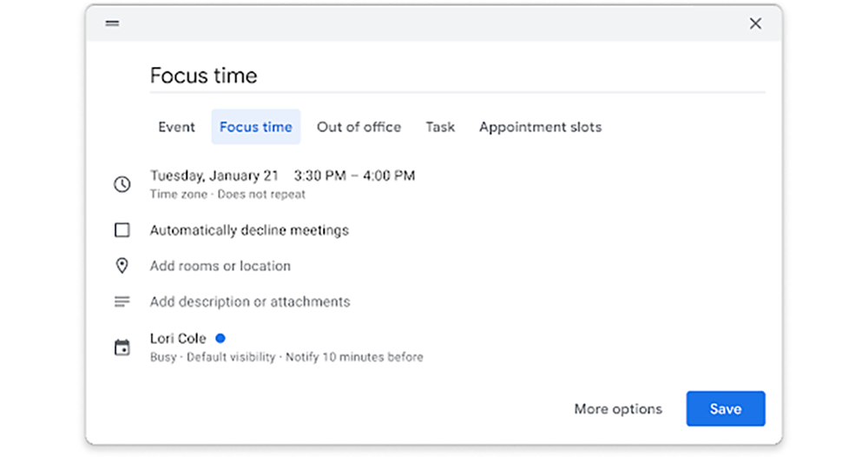Edit the 'Focus time' title field
The height and width of the screenshot is (457, 868).
click(x=457, y=76)
